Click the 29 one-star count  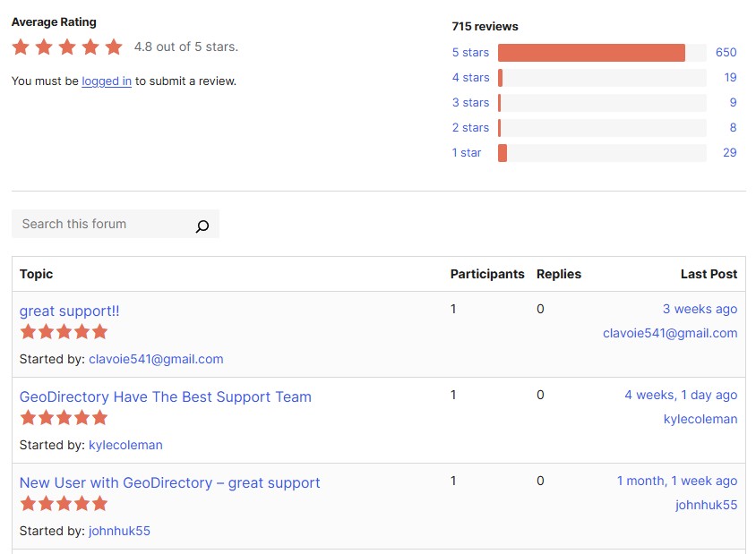pyautogui.click(x=730, y=153)
